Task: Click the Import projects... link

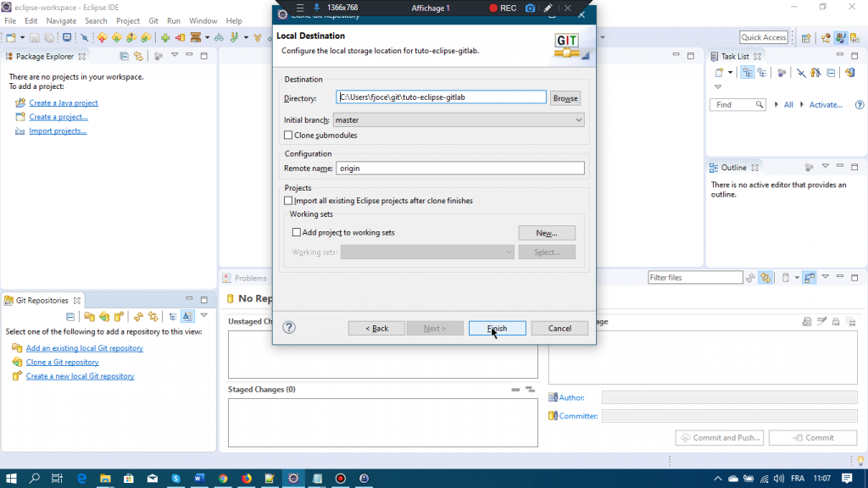Action: (58, 131)
